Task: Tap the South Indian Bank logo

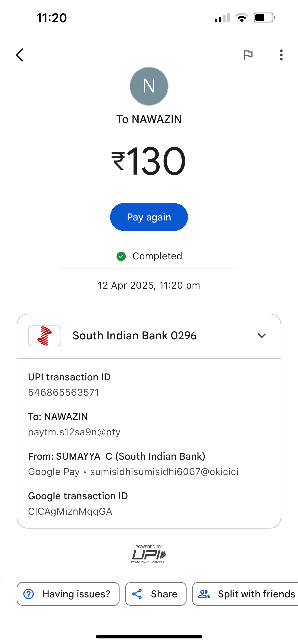Action: [x=45, y=336]
